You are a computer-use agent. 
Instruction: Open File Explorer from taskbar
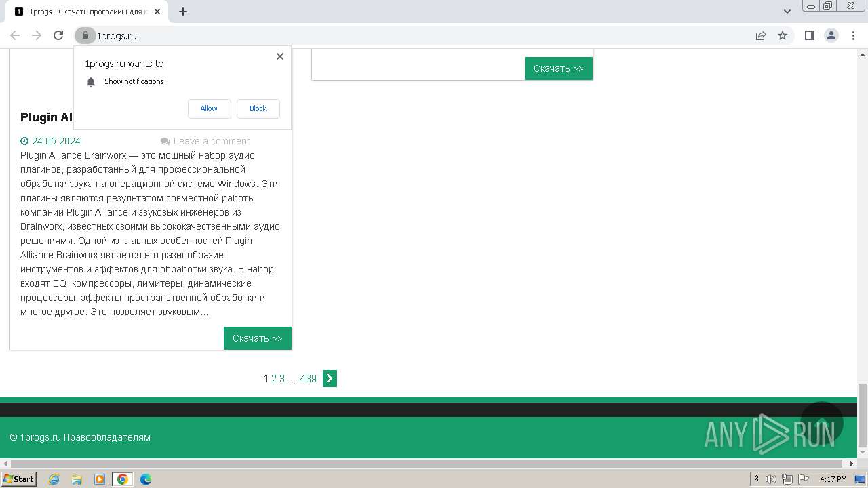pyautogui.click(x=77, y=479)
